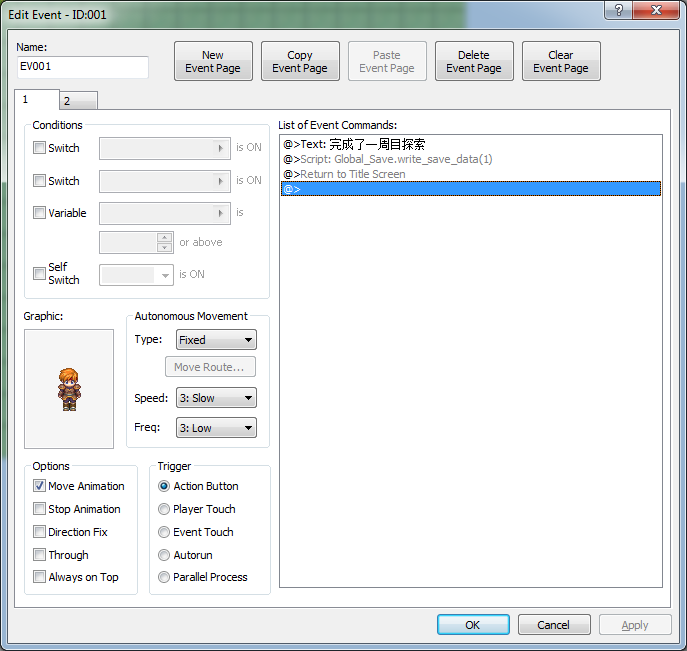Click the event Name input field
The height and width of the screenshot is (651, 687).
[x=83, y=67]
